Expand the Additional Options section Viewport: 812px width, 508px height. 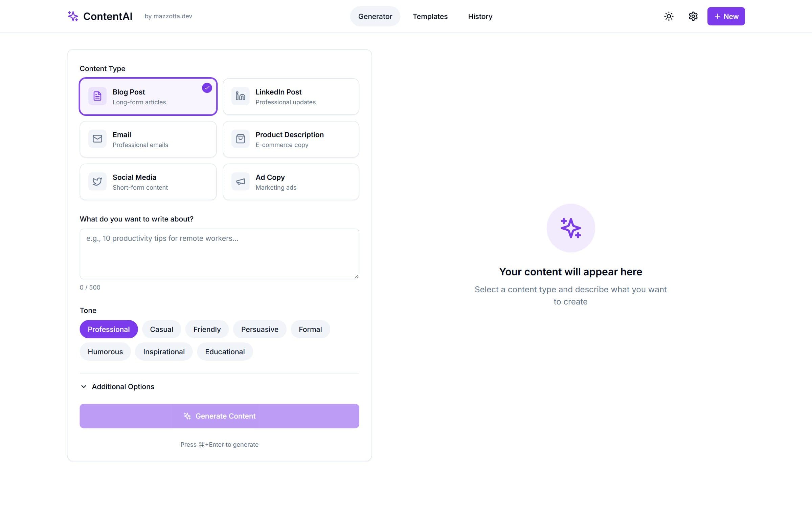117,386
